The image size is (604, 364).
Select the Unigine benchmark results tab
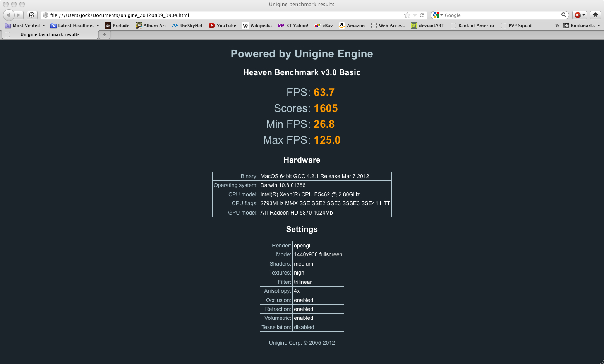(x=50, y=34)
